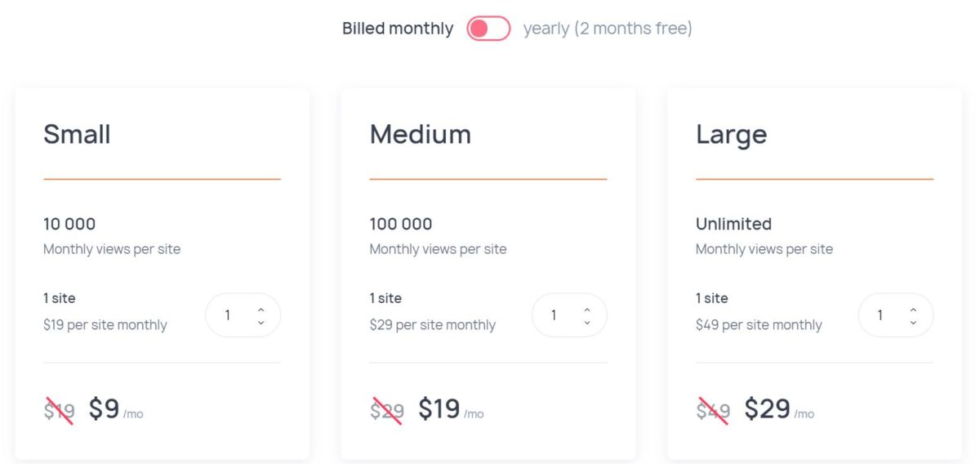The width and height of the screenshot is (980, 464).
Task: Click the up arrow in Small plan stepper
Action: click(261, 310)
